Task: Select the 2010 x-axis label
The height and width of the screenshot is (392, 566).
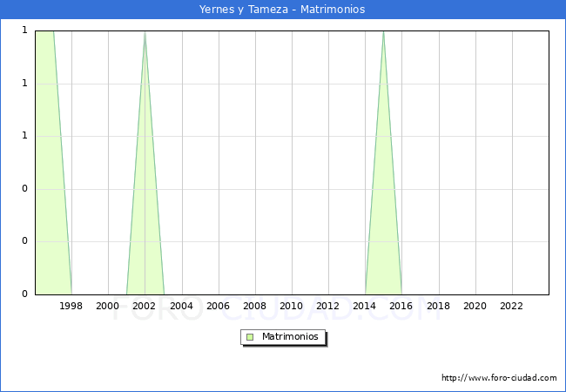Action: (x=292, y=306)
